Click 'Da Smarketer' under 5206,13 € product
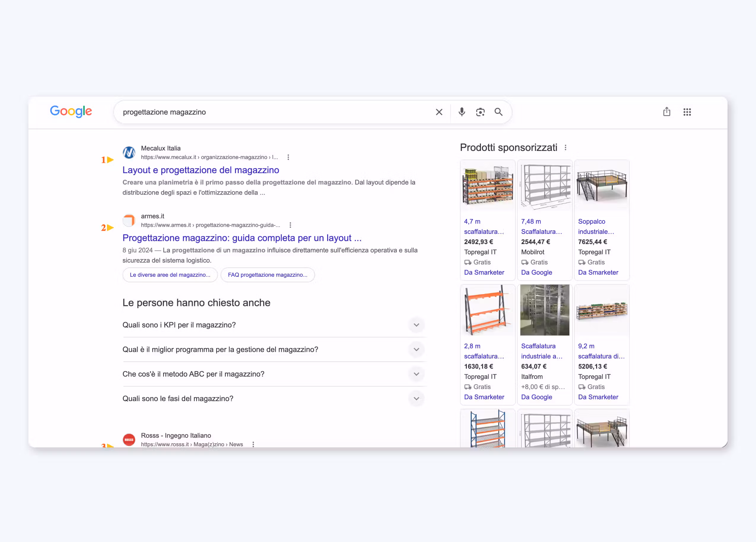The image size is (756, 542). coord(598,397)
